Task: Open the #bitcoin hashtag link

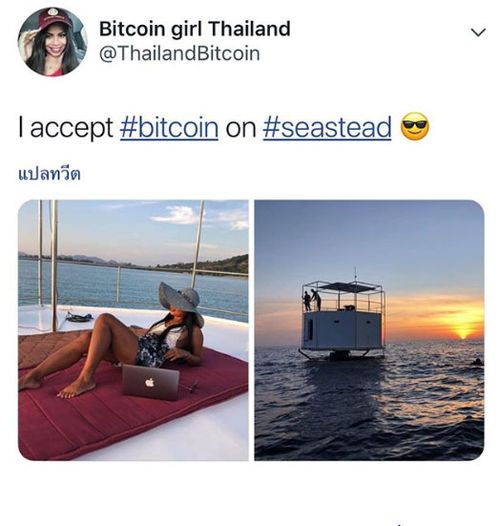Action: (169, 127)
